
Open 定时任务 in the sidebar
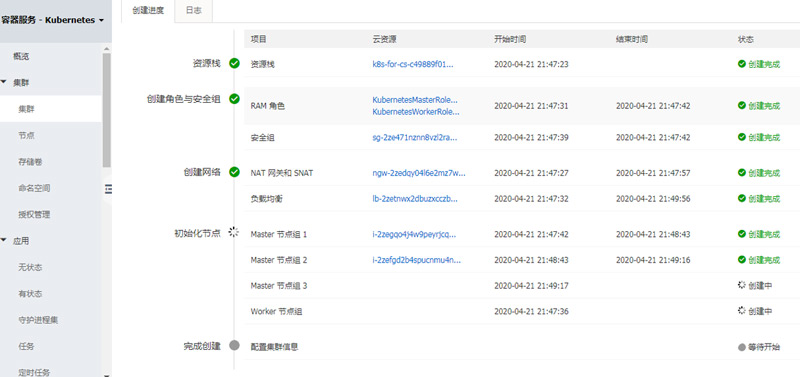pos(34,372)
